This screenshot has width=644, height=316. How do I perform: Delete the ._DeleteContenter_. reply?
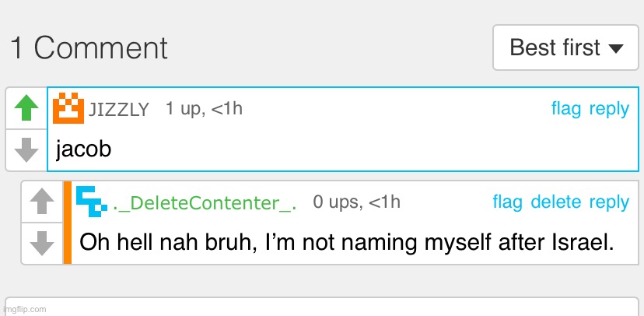click(556, 202)
